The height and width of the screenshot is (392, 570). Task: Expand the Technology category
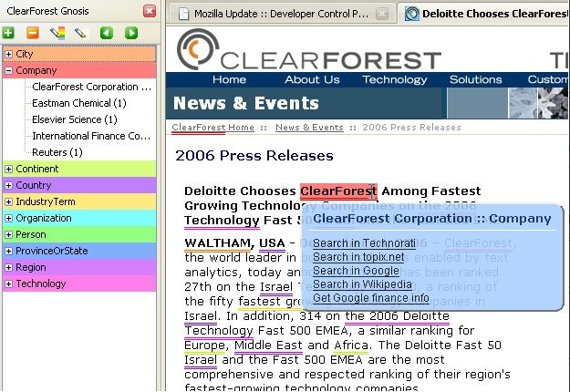click(x=9, y=284)
